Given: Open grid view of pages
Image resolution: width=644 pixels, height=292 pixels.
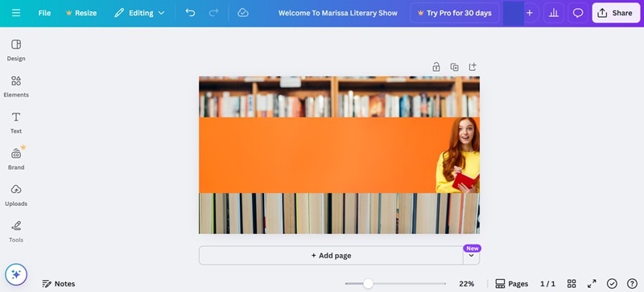Looking at the screenshot, I should click(x=572, y=284).
